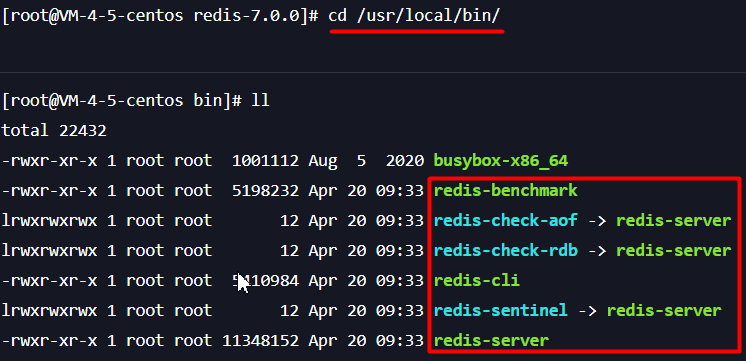Image resolution: width=746 pixels, height=361 pixels.
Task: Select the redis-check-rdb symlink name
Action: 506,251
